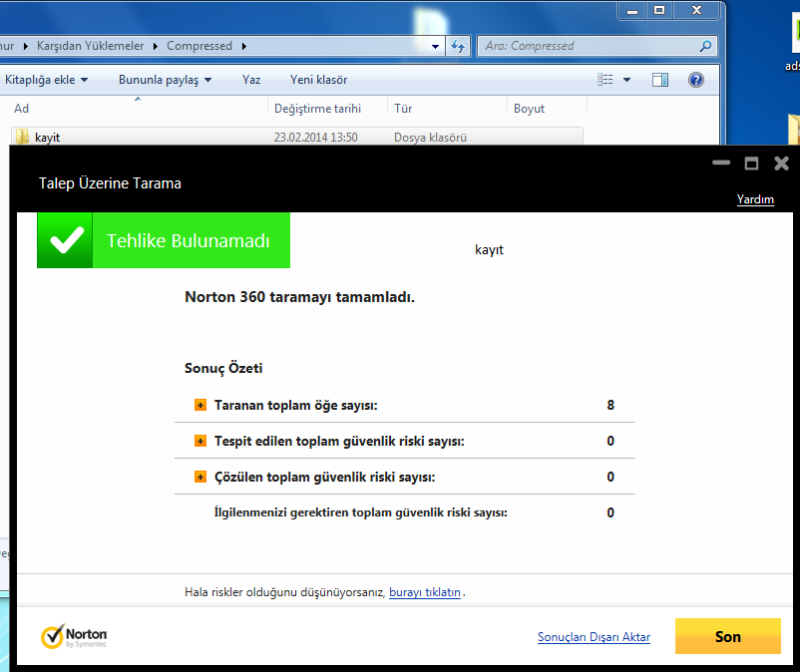Click the Son button to finish
Screen dimensions: 800x672
pyautogui.click(x=727, y=636)
